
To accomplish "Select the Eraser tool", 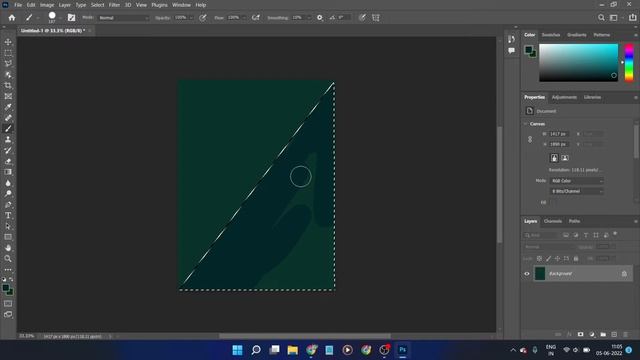I will click(8, 161).
